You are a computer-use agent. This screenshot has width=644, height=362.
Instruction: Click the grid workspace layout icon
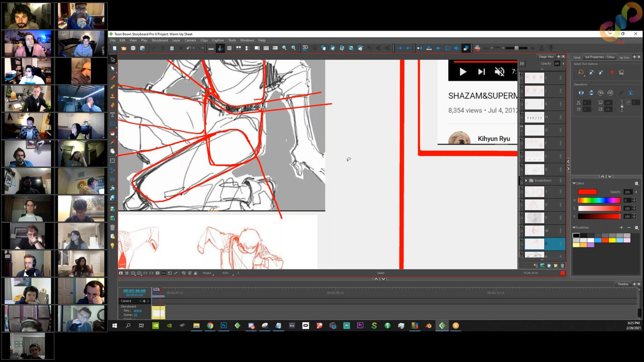(229, 48)
